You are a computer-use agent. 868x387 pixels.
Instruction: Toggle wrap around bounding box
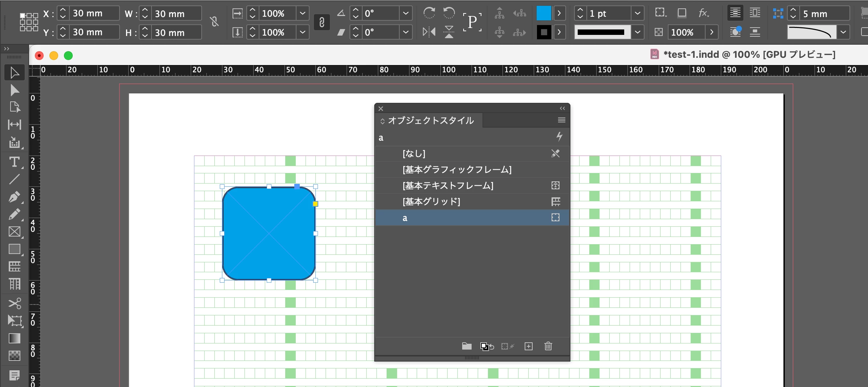click(x=755, y=13)
